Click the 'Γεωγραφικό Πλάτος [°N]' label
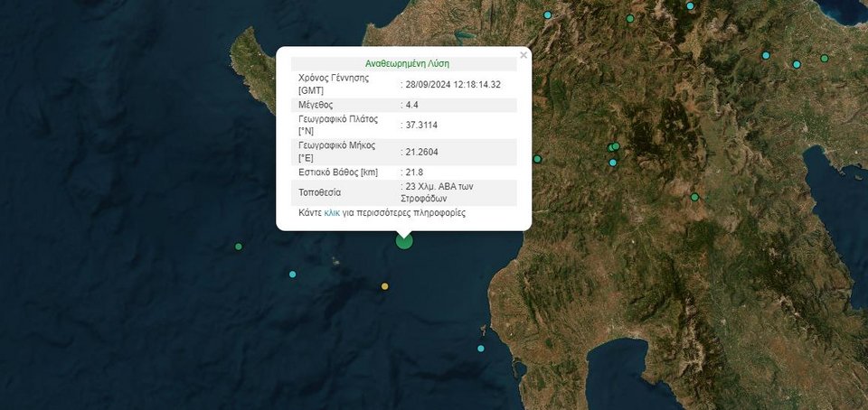 pyautogui.click(x=337, y=126)
